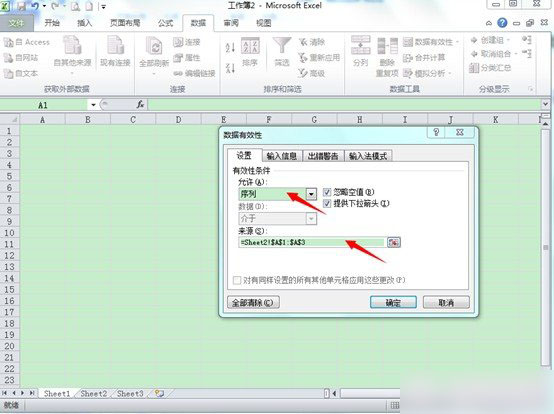Switch to Home (开始) ribbon tab
Viewport: 554px width, 414px height.
point(52,23)
